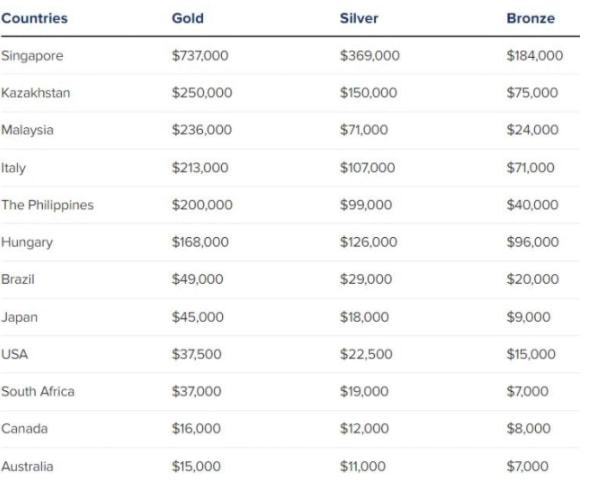Image resolution: width=602 pixels, height=485 pixels.
Task: Click Australia's silver amount $11,000
Action: click(x=363, y=466)
